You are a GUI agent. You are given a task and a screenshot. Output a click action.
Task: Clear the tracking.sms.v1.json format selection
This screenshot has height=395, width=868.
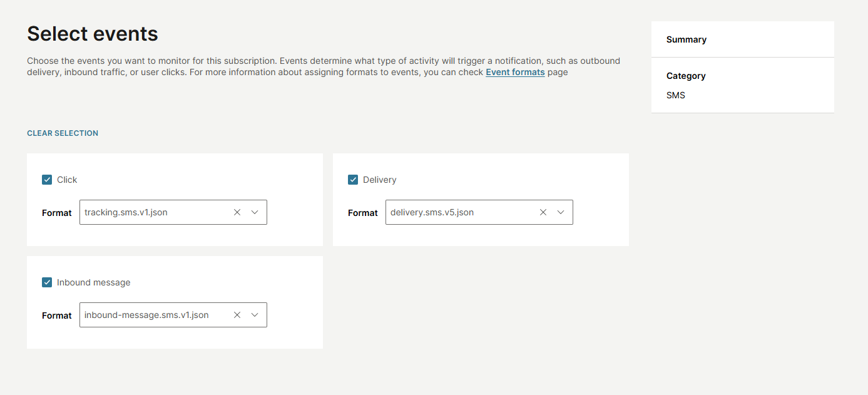(237, 212)
